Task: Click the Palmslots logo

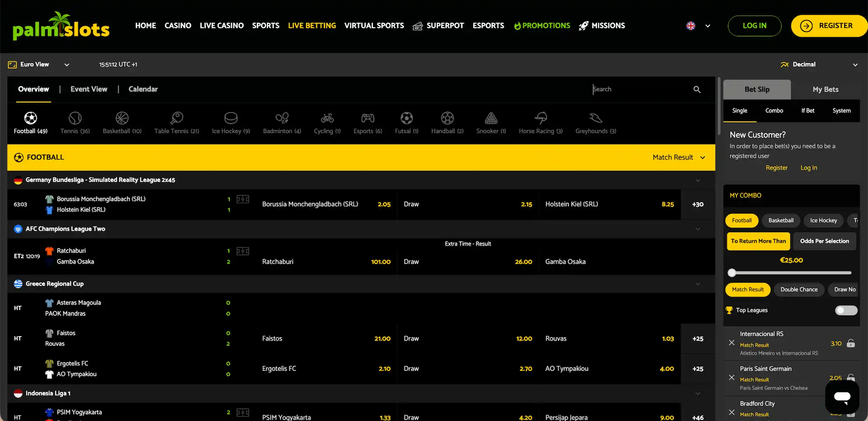Action: tap(61, 26)
